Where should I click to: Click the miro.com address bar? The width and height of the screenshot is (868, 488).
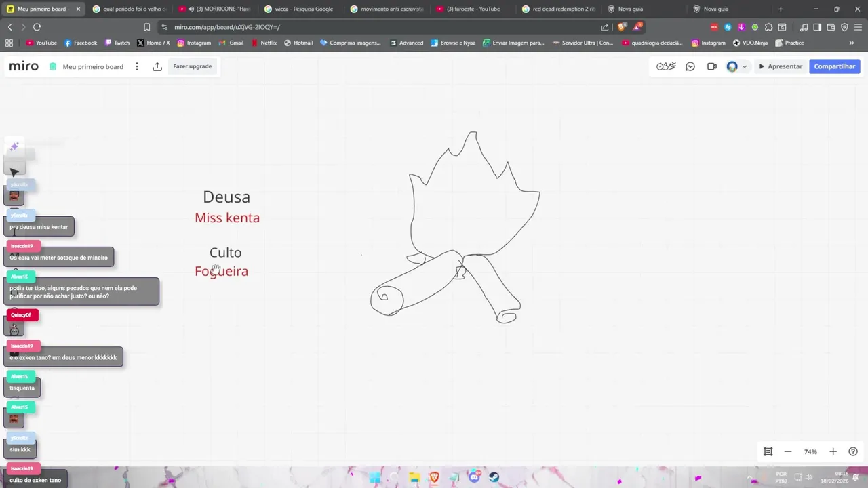(x=380, y=27)
